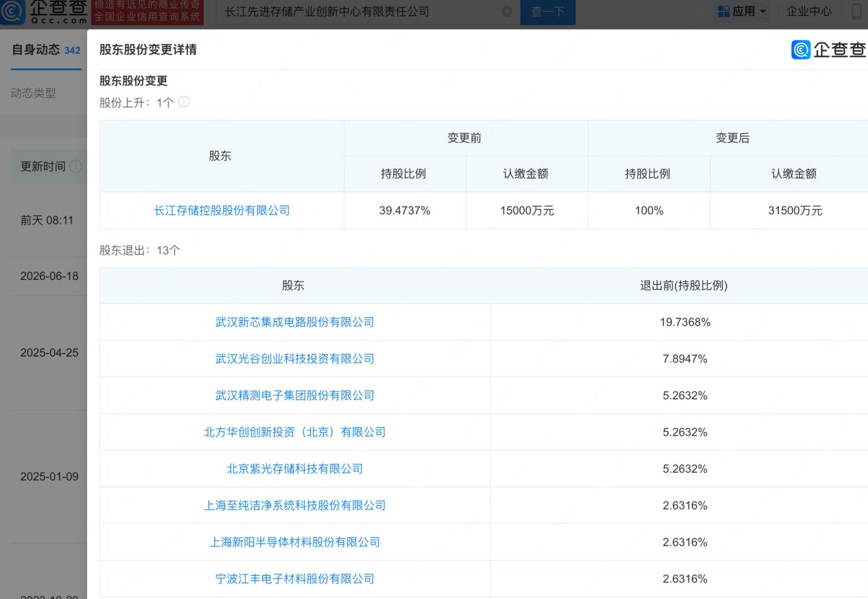Click the grid icon beside 应用
The width and height of the screenshot is (868, 599).
[x=723, y=12]
